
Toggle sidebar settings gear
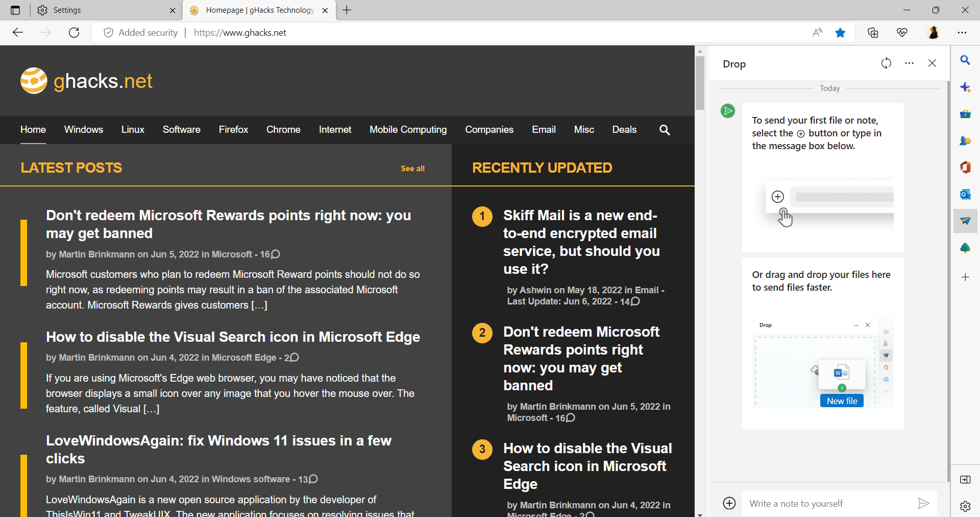point(965,507)
